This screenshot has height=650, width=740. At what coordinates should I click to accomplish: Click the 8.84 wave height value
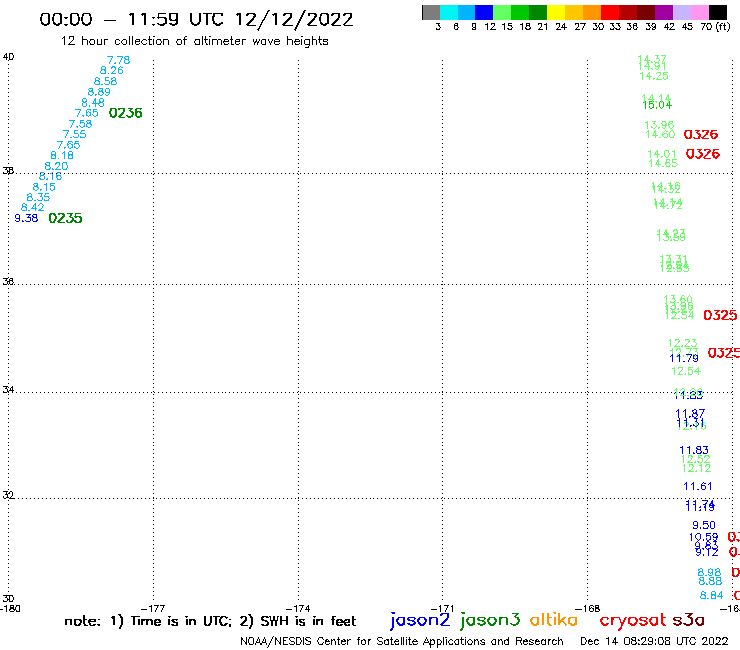(711, 596)
